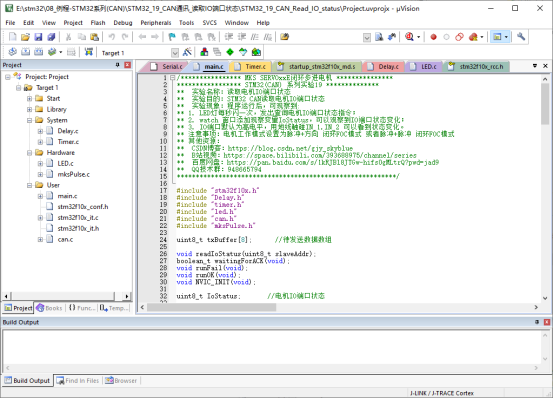The image size is (554, 398).
Task: Save the current file
Action: tap(38, 37)
